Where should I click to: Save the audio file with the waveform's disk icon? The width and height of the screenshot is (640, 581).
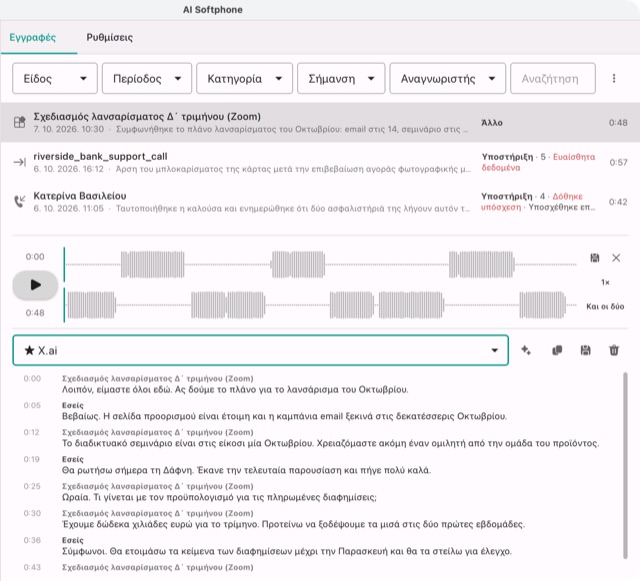coord(595,258)
